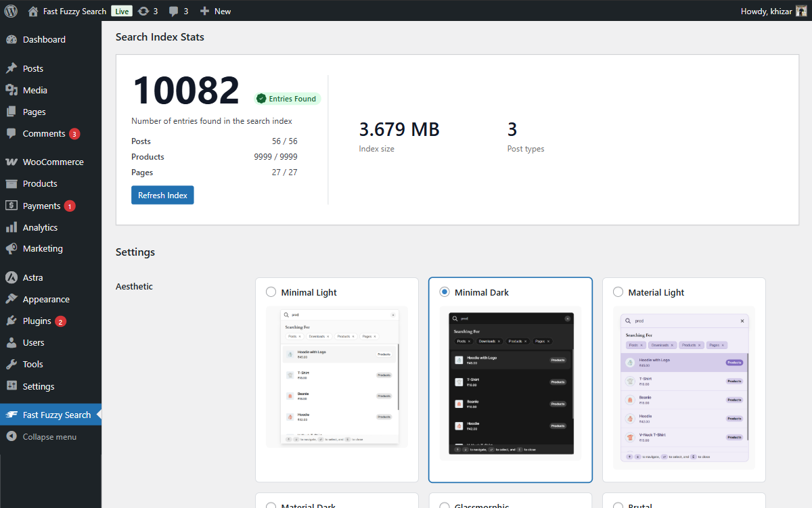
Task: Click the Plugins red badge showing 2
Action: pyautogui.click(x=61, y=321)
